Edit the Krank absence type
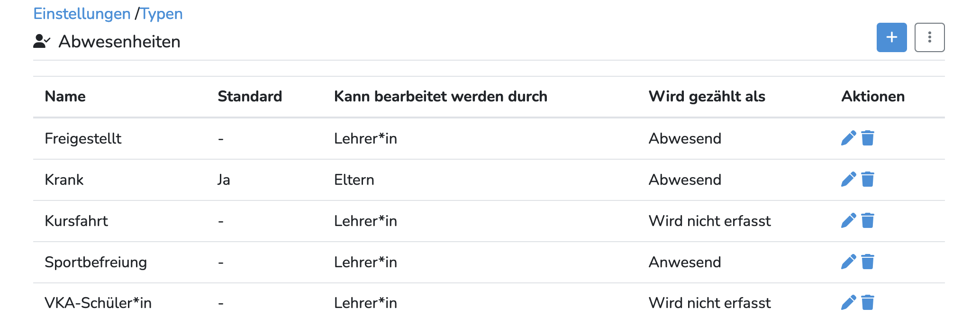 [x=848, y=180]
